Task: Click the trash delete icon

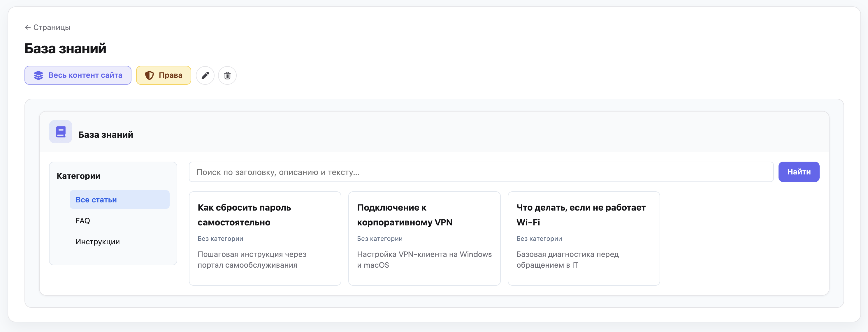Action: pos(227,75)
